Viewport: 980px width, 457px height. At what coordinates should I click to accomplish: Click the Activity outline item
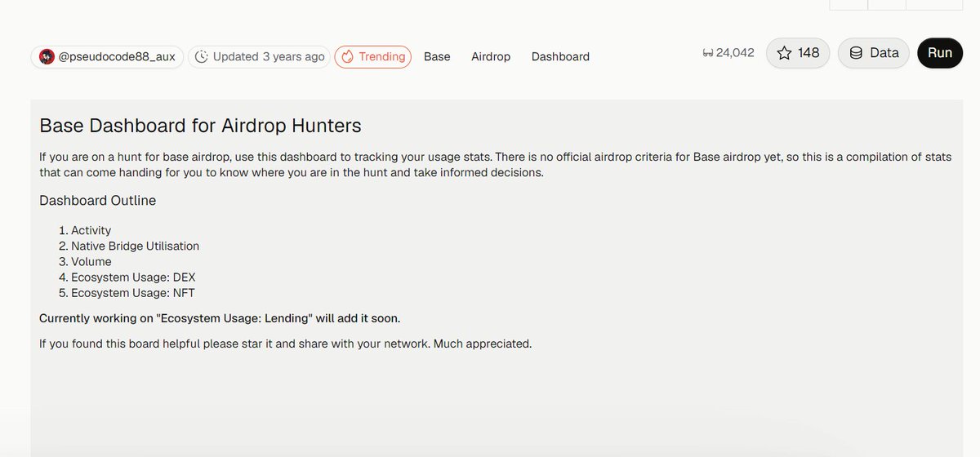click(x=91, y=230)
